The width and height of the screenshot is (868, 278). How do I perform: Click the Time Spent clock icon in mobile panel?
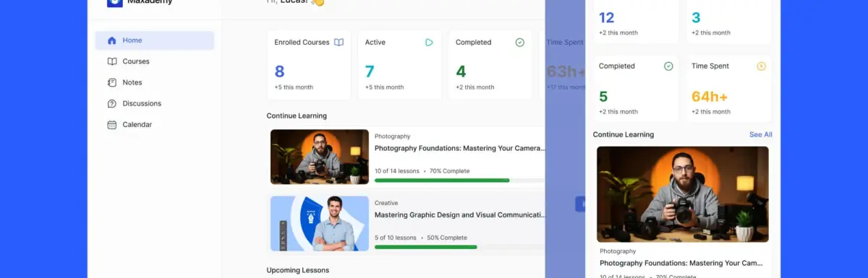point(761,66)
